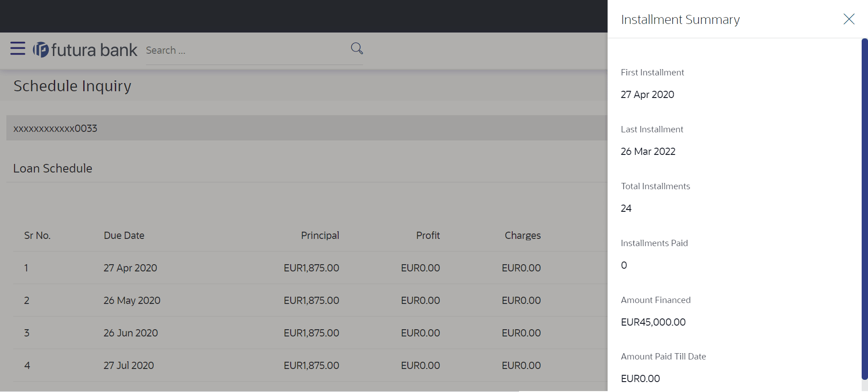Viewport: 868px width, 392px height.
Task: Close the Installment Summary panel
Action: pyautogui.click(x=849, y=19)
